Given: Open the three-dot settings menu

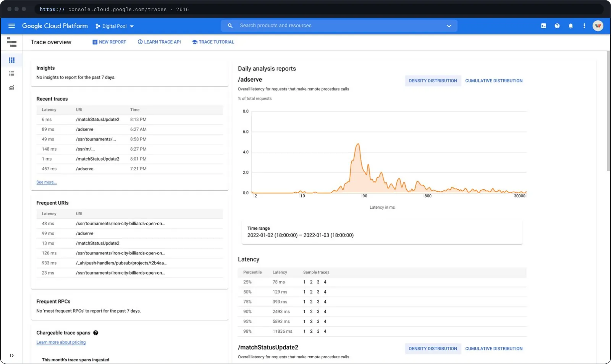Looking at the screenshot, I should [584, 26].
